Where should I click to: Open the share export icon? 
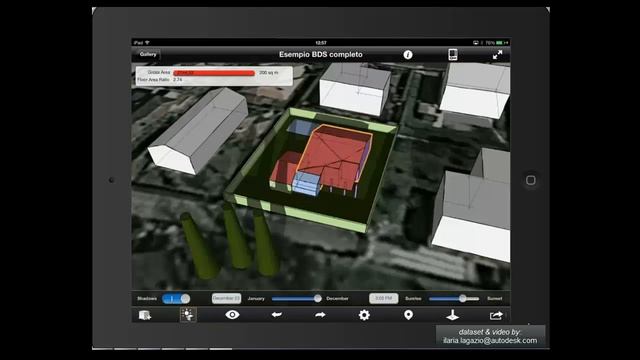pyautogui.click(x=496, y=315)
